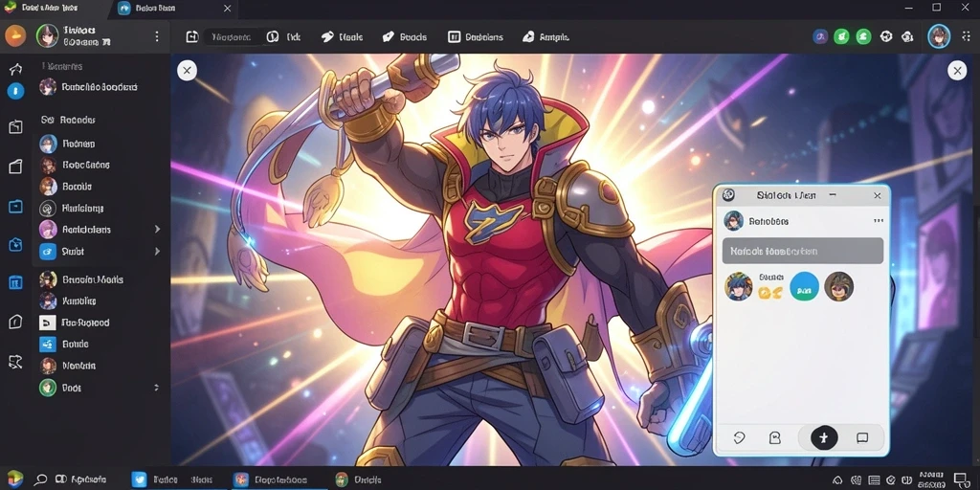The width and height of the screenshot is (980, 490).
Task: Click the bookmark-like icon at floating panel bottom
Action: [x=774, y=438]
